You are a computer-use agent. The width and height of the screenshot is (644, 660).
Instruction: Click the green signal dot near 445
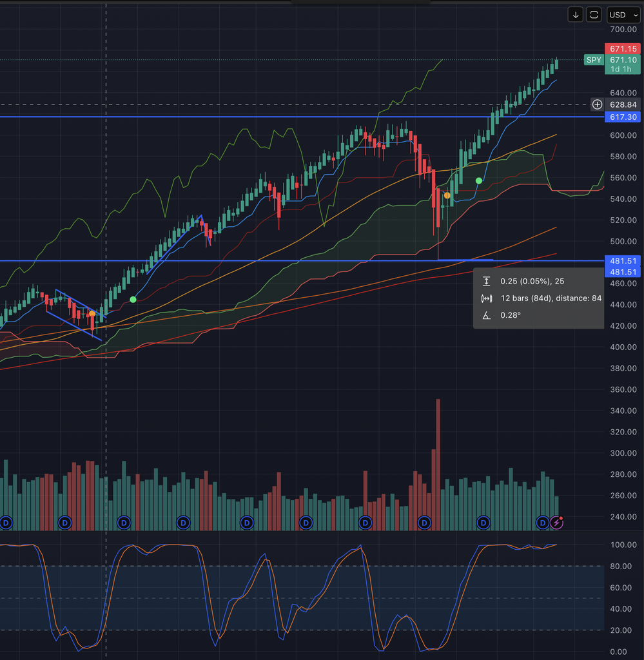tap(133, 299)
